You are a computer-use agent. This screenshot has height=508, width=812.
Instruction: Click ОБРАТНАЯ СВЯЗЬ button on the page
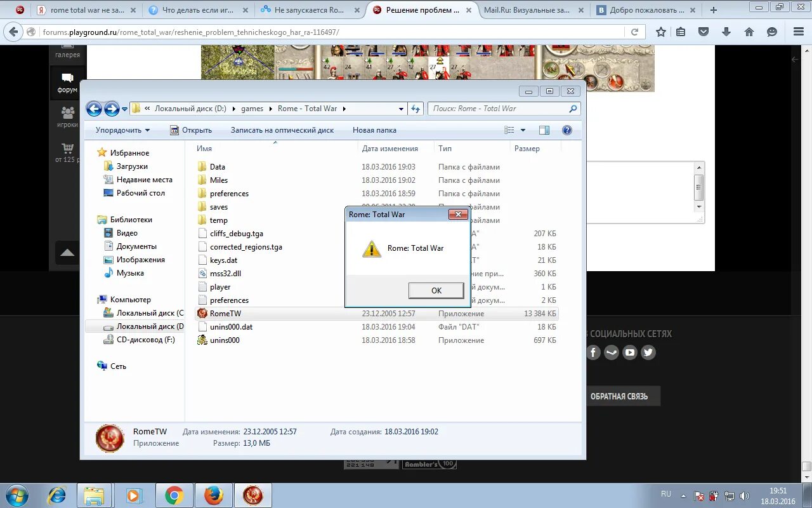coord(619,396)
